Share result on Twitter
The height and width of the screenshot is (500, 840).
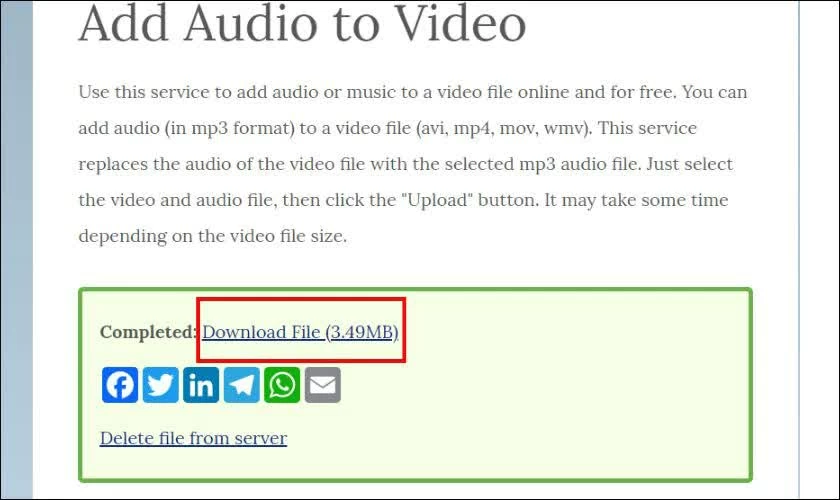tap(161, 385)
